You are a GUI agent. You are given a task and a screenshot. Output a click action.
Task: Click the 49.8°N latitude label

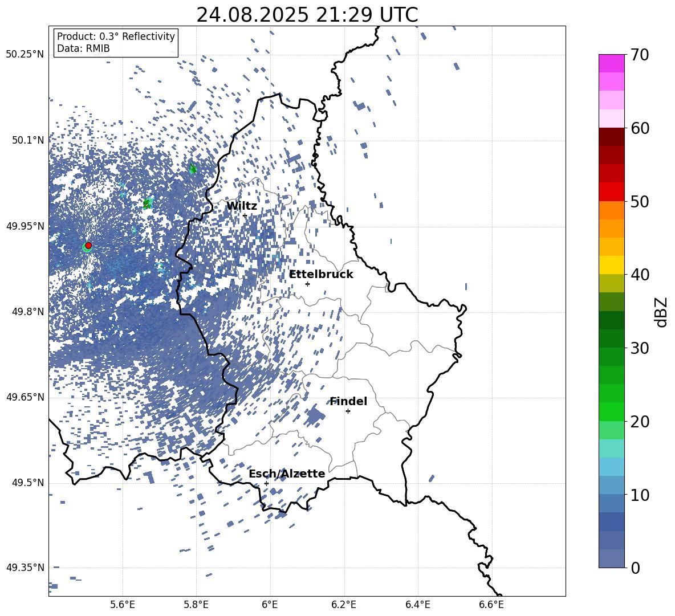[28, 312]
